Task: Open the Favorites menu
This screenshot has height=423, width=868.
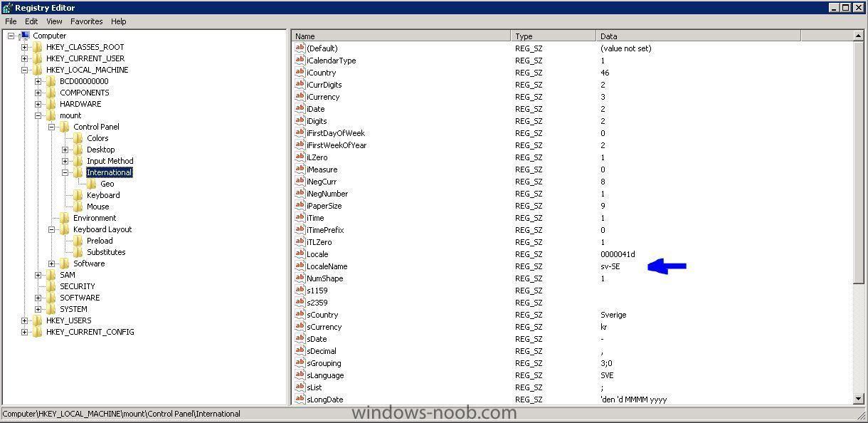Action: tap(86, 21)
